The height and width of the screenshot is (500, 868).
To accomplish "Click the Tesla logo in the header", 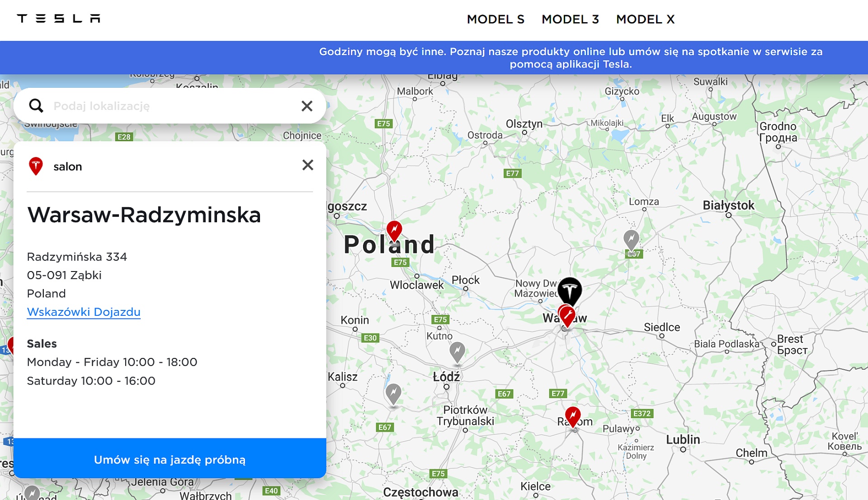I will 58,19.
